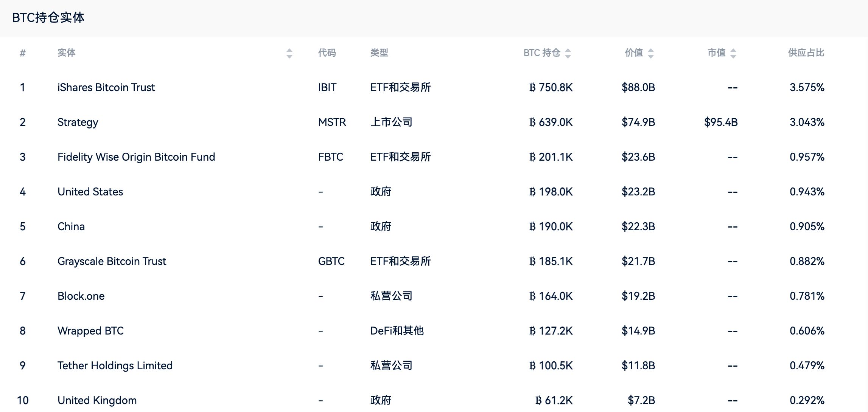The image size is (868, 412).
Task: Select United Kingdom entity row
Action: coord(97,400)
